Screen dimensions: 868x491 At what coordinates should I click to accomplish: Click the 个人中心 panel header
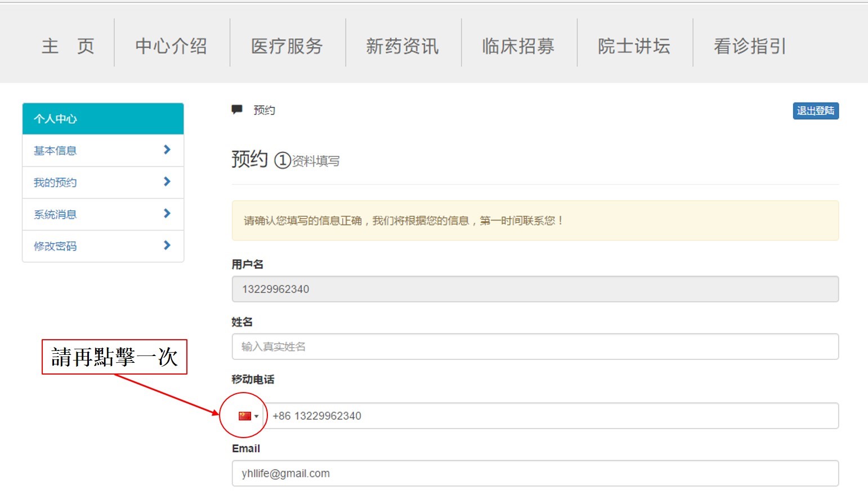pyautogui.click(x=103, y=119)
